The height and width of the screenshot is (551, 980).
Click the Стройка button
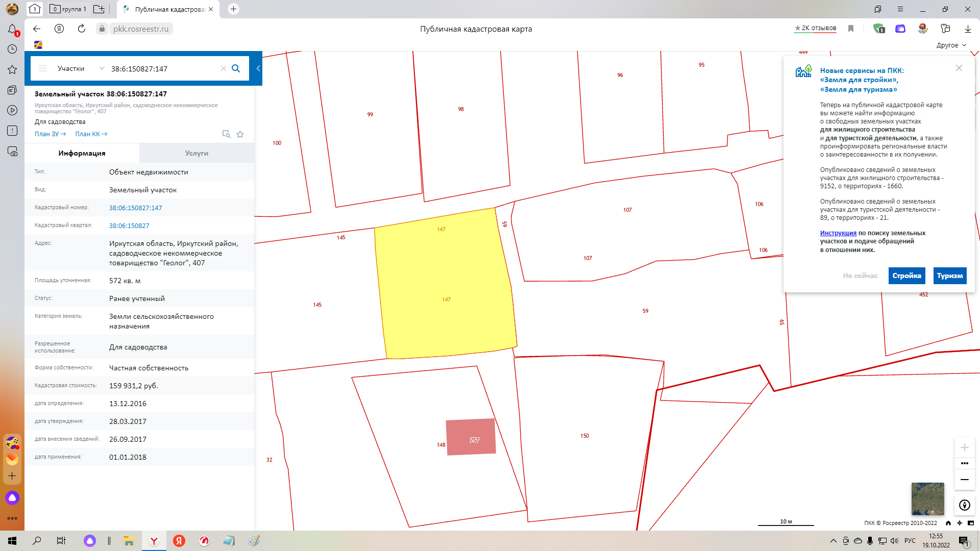pyautogui.click(x=906, y=275)
